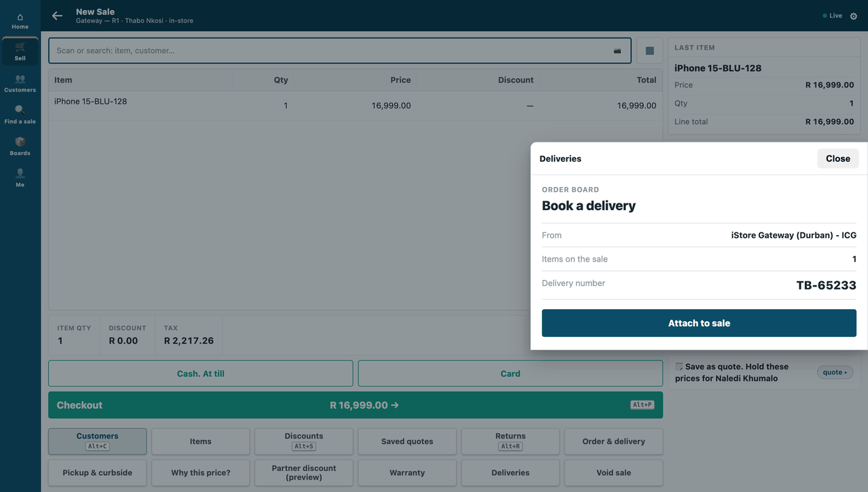868x492 pixels.
Task: Click the tax amount R 2,217.26
Action: pos(189,341)
